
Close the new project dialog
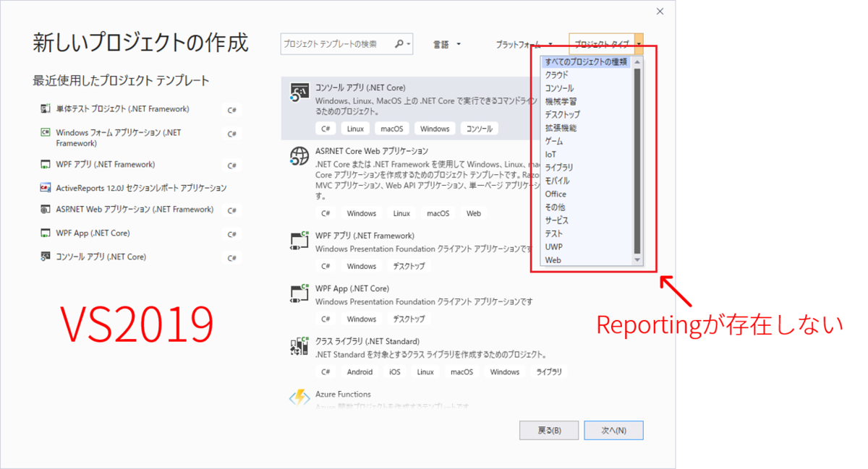click(660, 12)
